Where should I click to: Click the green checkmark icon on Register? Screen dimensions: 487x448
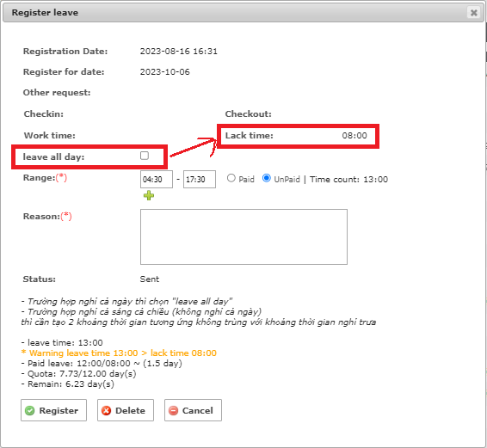30,410
